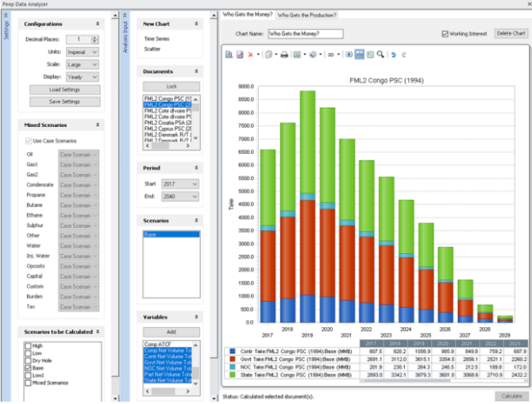Toggle the highlighted data grid icon
532x404 pixels.
(360, 55)
